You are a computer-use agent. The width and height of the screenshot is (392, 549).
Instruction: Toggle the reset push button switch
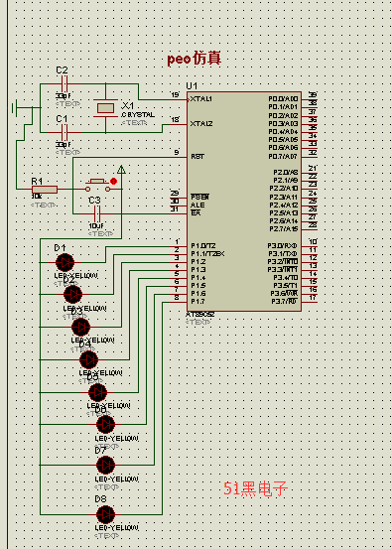click(98, 186)
